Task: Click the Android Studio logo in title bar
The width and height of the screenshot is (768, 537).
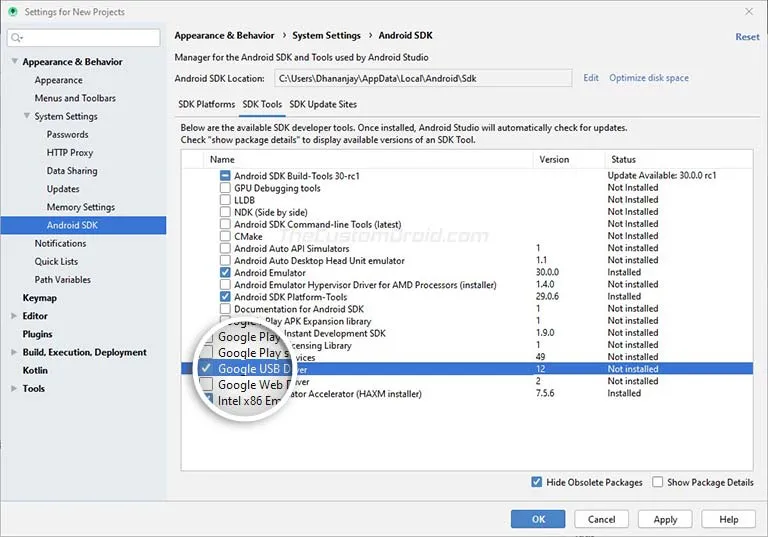Action: point(13,12)
